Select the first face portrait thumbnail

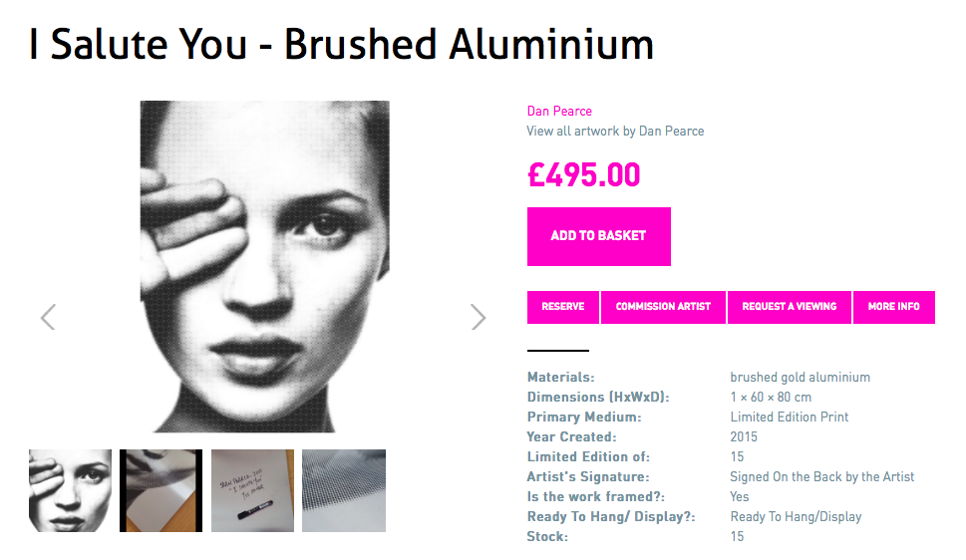[70, 490]
